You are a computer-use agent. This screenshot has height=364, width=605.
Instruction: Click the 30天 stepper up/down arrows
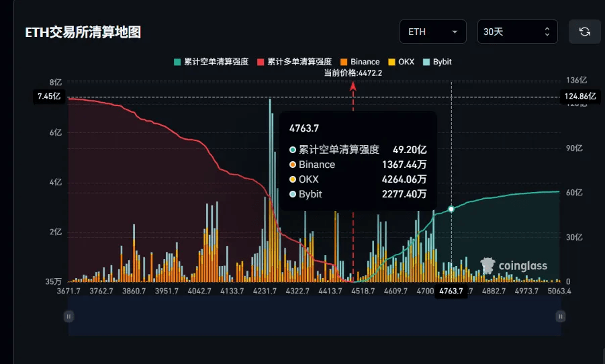[547, 32]
